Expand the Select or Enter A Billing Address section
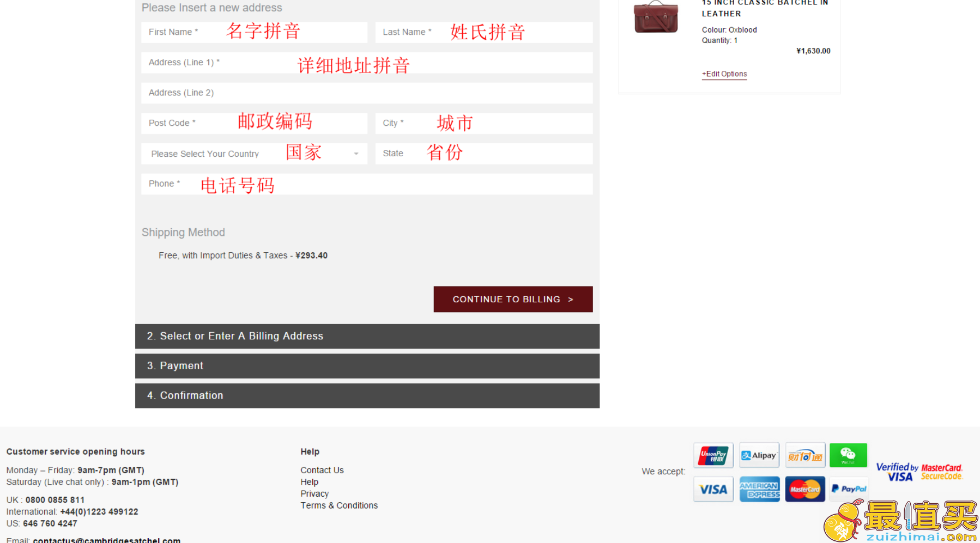The height and width of the screenshot is (543, 980). pos(367,336)
